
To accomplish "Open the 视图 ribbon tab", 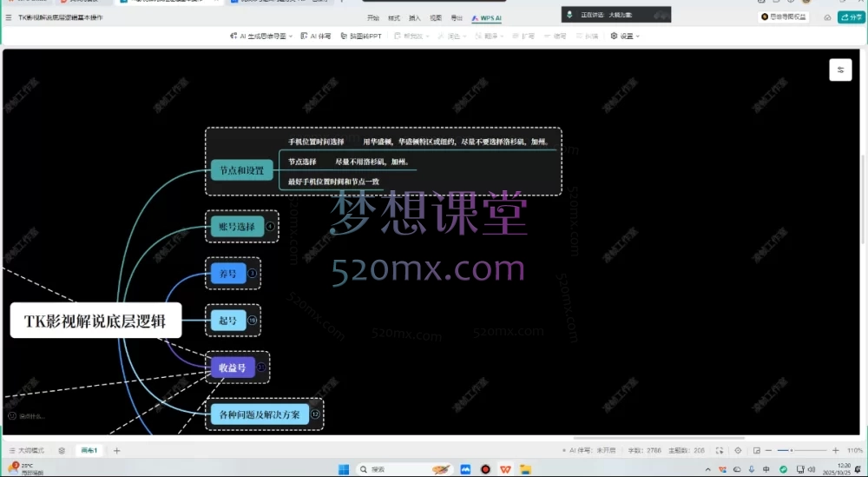I will 436,18.
